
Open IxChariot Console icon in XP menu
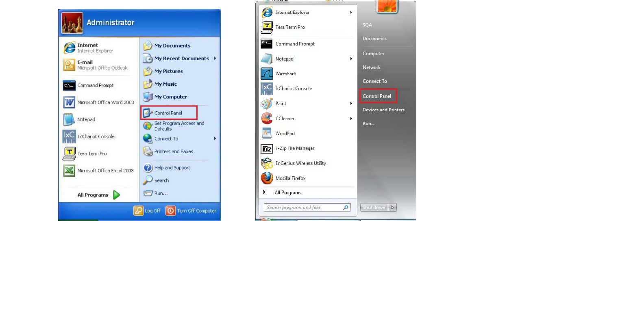click(69, 136)
